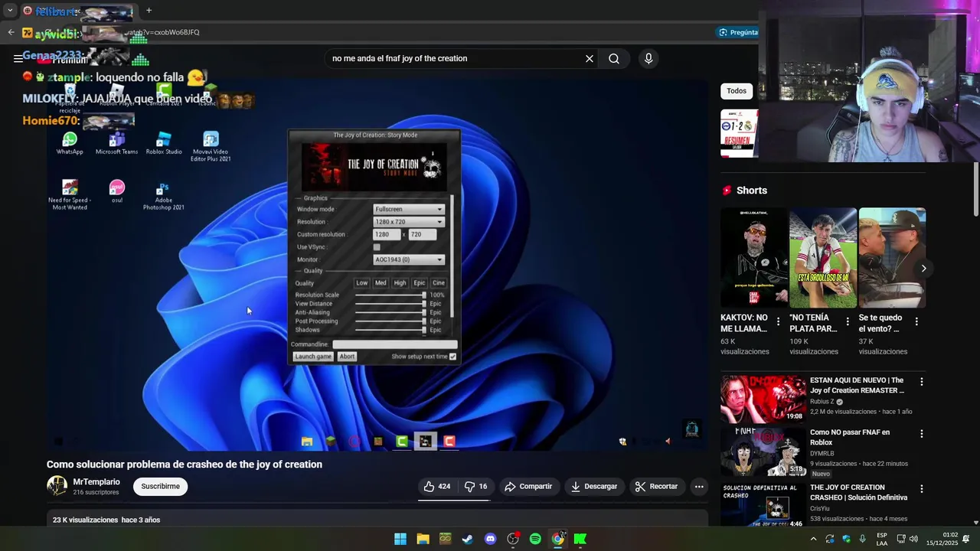
Task: Click the Descargar download button
Action: (594, 486)
